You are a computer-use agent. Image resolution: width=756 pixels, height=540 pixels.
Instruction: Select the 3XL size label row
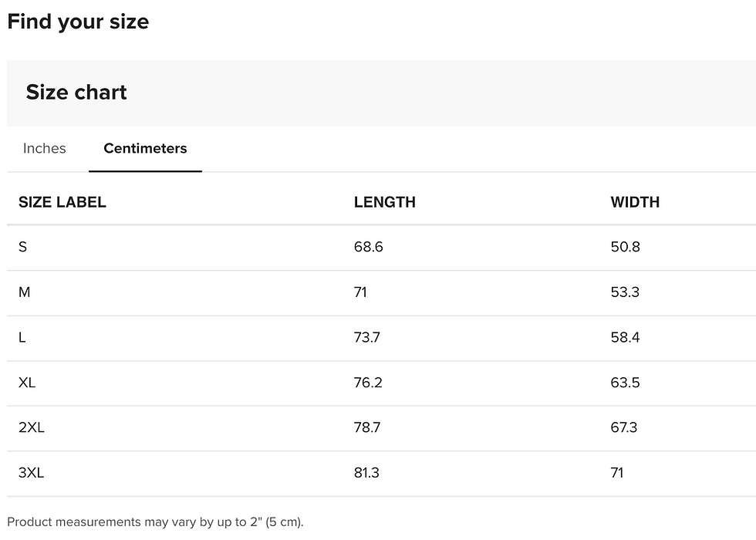pyautogui.click(x=32, y=473)
